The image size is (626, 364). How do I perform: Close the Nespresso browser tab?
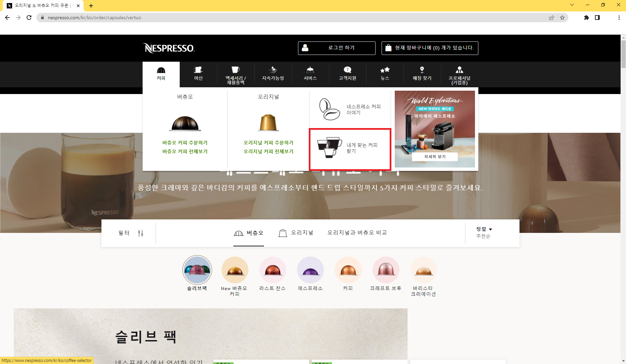click(x=78, y=6)
